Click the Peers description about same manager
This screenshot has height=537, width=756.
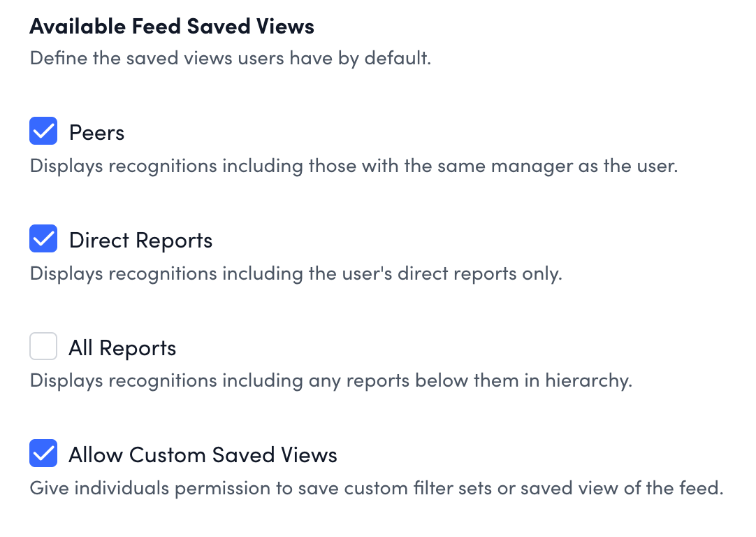coord(354,167)
